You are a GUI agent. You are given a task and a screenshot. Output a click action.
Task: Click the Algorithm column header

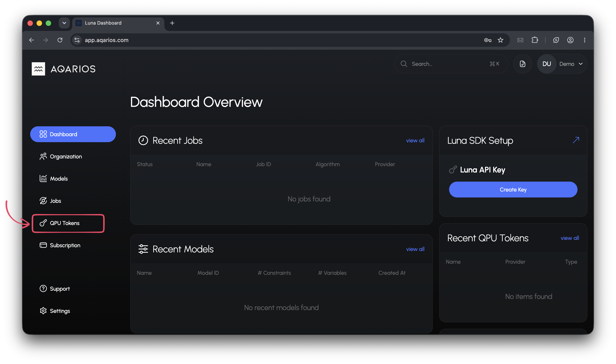(327, 164)
